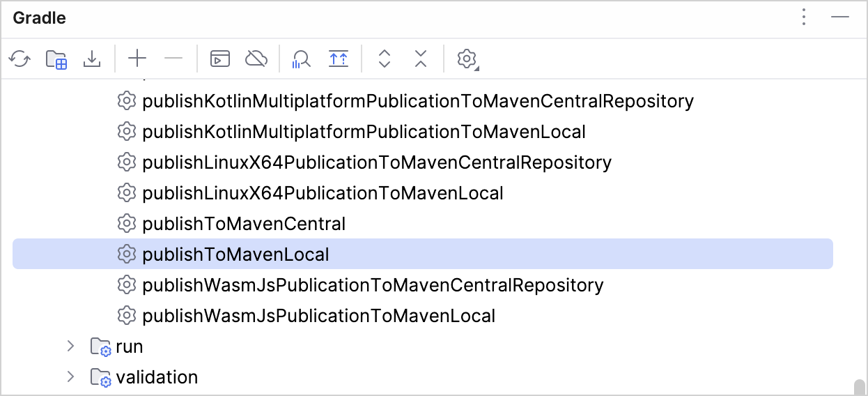Open Execute Gradle Task icon

[220, 59]
